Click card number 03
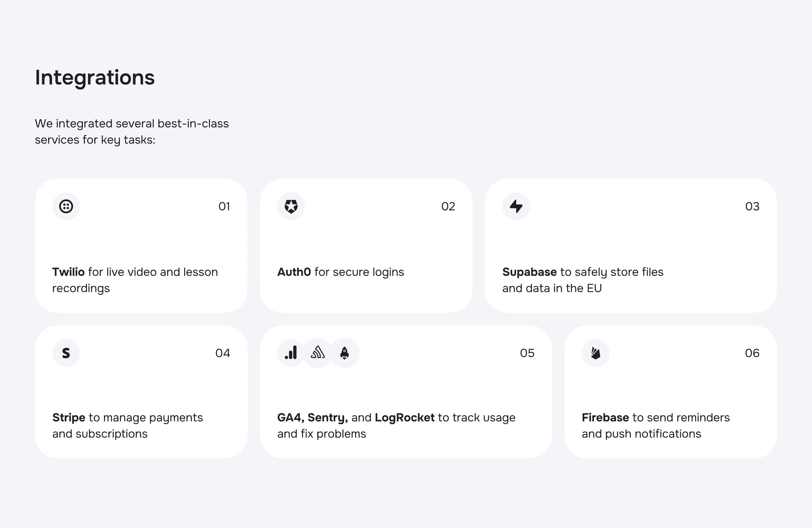 [752, 206]
